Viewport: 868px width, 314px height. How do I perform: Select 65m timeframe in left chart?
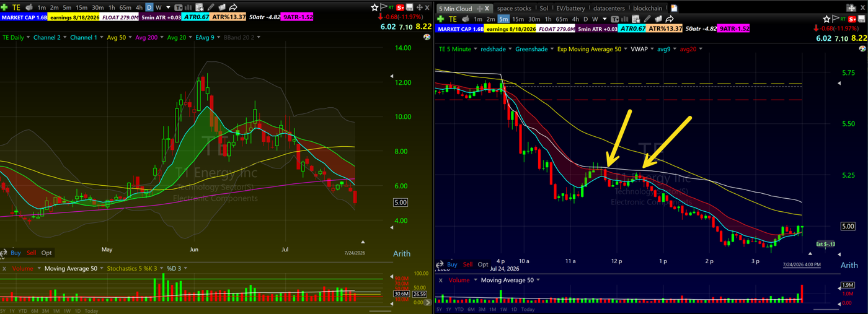pos(125,7)
